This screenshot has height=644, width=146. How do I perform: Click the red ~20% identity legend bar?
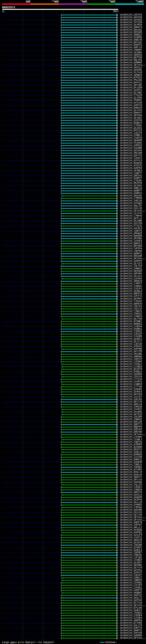(16, 4)
